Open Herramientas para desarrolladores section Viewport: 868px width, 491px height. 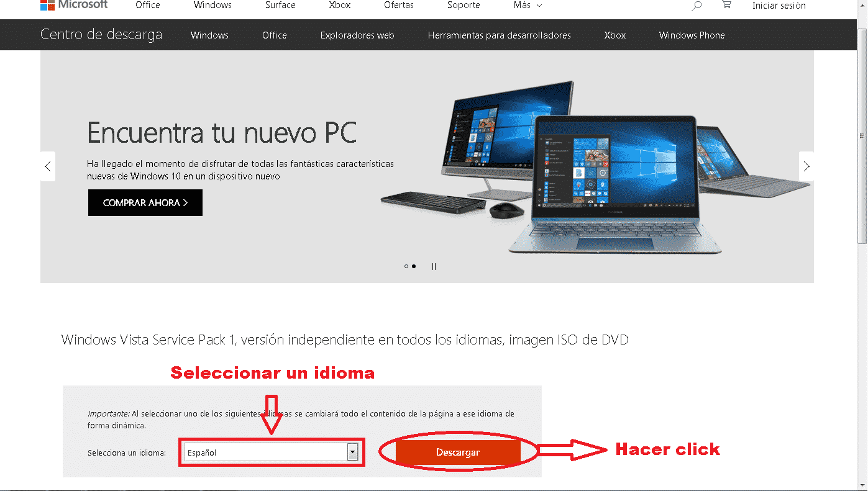(500, 35)
